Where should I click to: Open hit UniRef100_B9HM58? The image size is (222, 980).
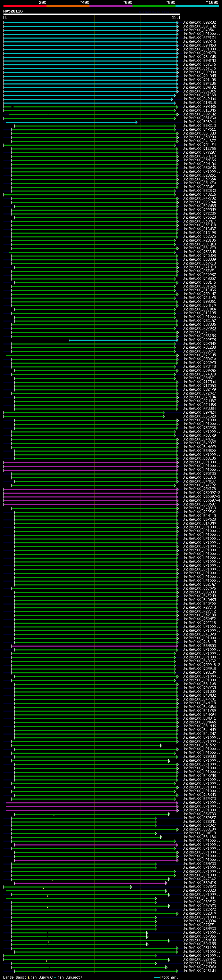[199, 45]
